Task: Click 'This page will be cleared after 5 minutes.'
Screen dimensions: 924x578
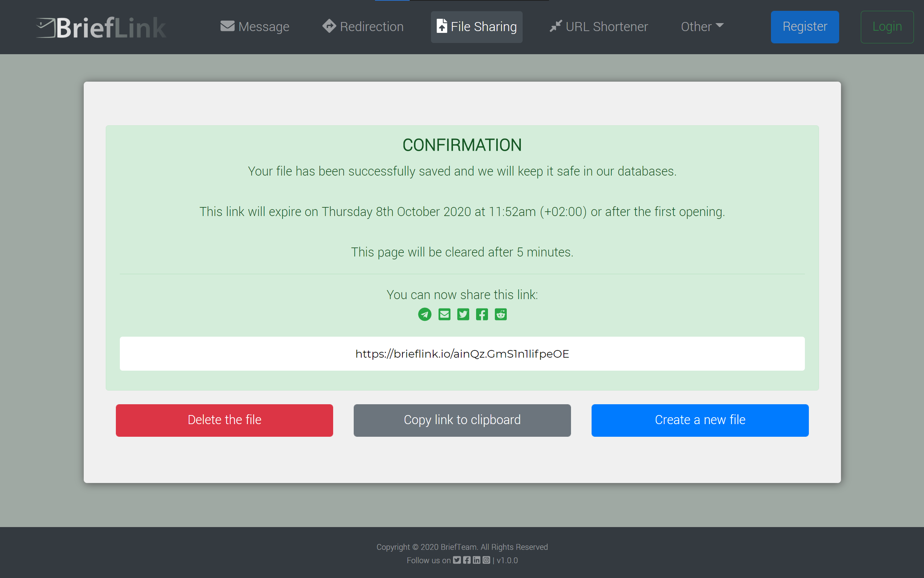Action: point(462,252)
